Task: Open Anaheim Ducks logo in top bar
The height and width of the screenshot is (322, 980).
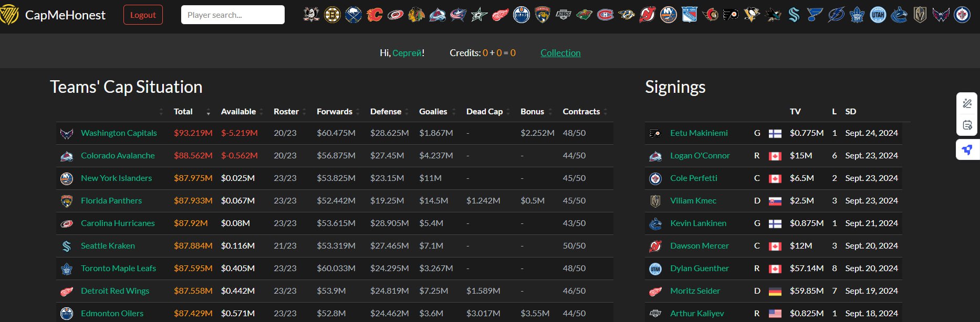Action: click(x=311, y=15)
